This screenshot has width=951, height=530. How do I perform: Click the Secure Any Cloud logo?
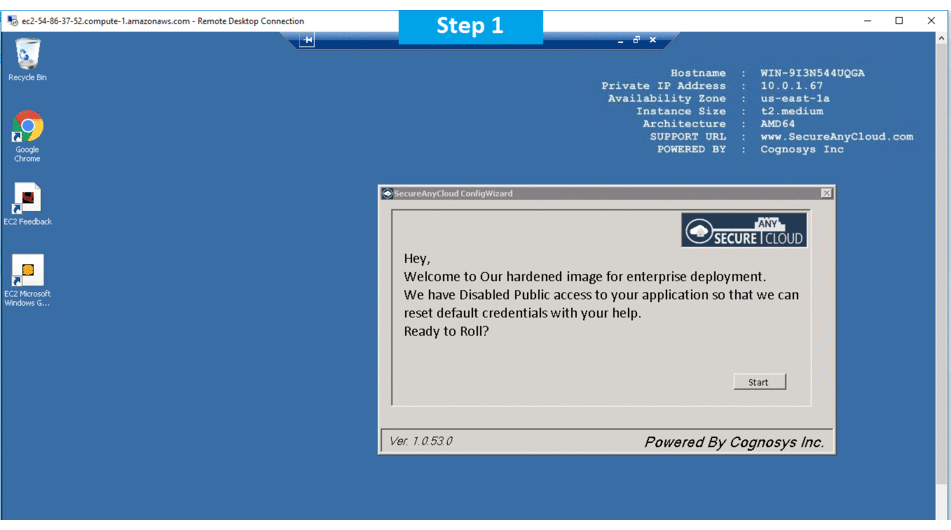(x=744, y=231)
